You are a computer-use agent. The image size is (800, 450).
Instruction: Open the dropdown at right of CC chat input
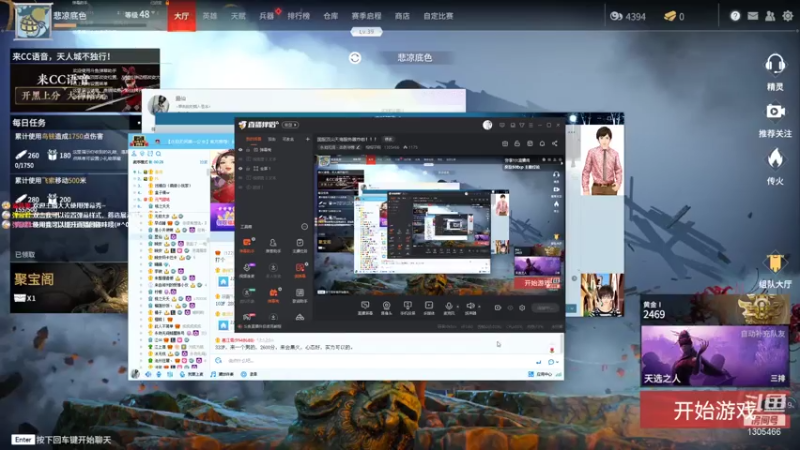tap(557, 362)
